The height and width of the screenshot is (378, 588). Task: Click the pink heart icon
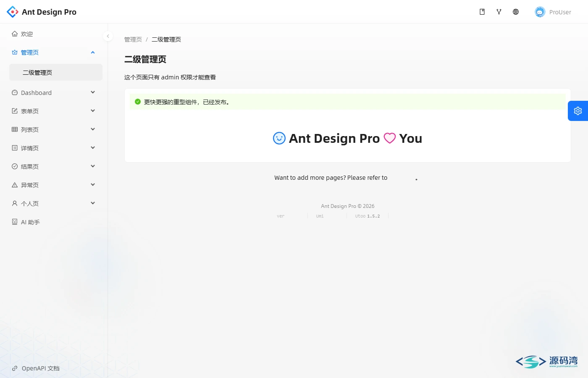click(x=390, y=138)
